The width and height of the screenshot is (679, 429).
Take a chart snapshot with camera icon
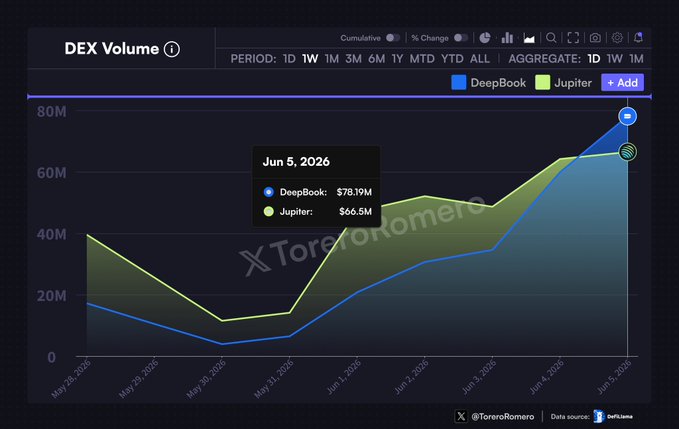(x=595, y=38)
